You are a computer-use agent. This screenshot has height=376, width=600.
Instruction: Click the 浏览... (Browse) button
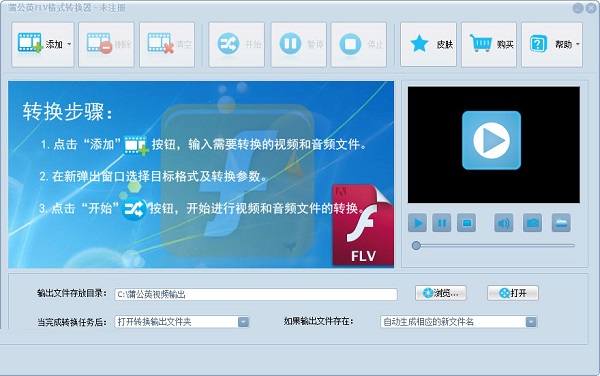[441, 293]
